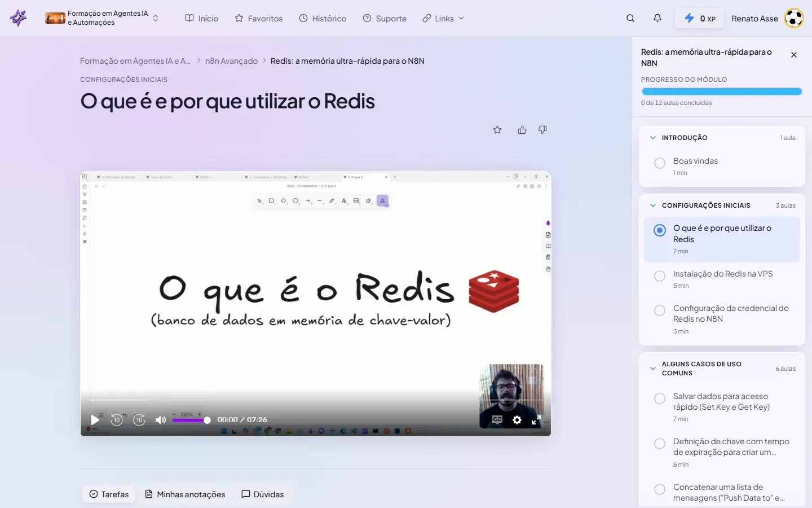This screenshot has height=508, width=812.
Task: Open n8n Avançado breadcrumb link
Action: pos(231,61)
